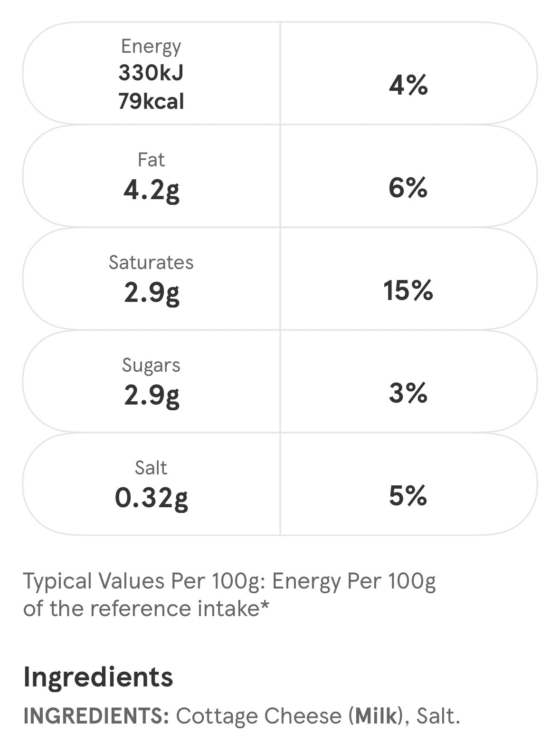Select the 2.9g value under Sugars
The height and width of the screenshot is (753, 560).
[151, 396]
